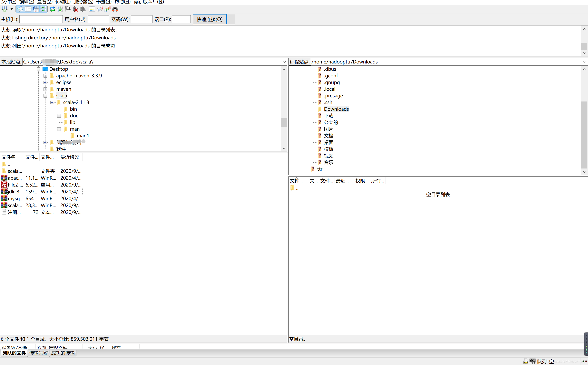
Task: Click the question mark icon beside 桌面
Action: click(x=319, y=142)
